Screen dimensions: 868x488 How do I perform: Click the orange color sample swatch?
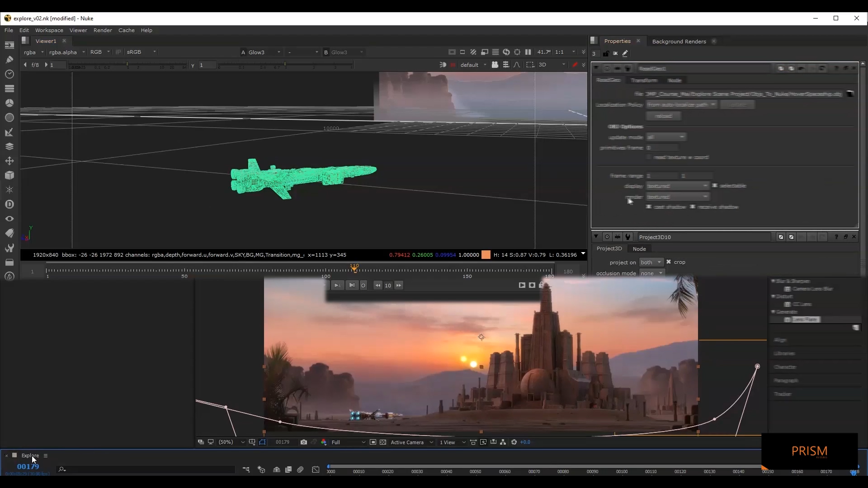click(486, 255)
